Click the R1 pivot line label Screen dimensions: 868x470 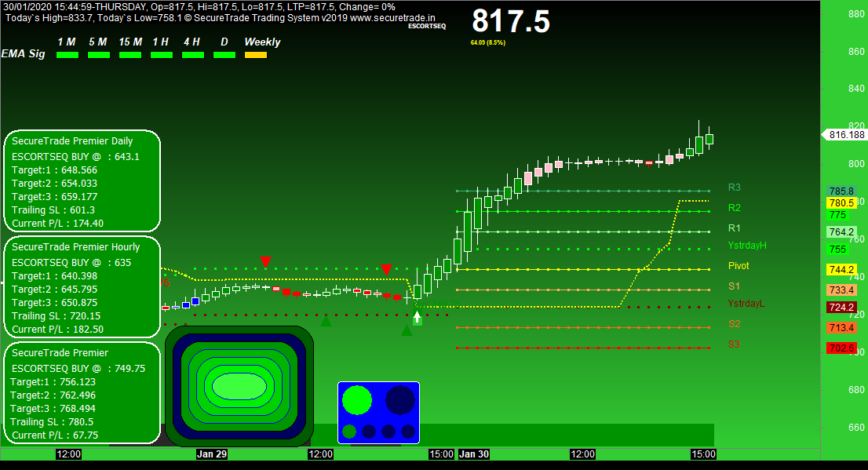[734, 228]
